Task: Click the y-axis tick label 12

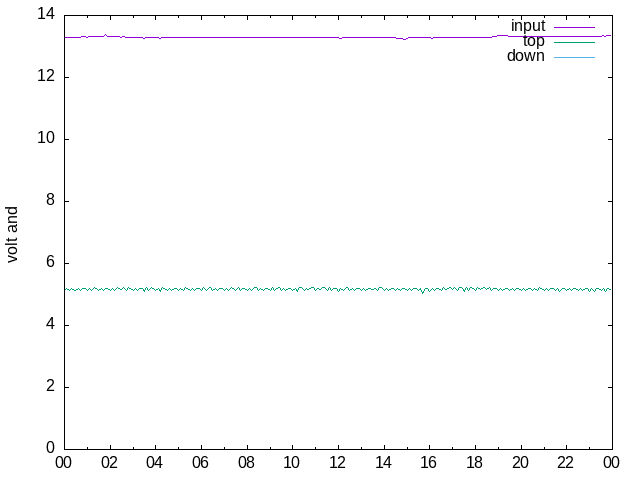Action: point(45,77)
